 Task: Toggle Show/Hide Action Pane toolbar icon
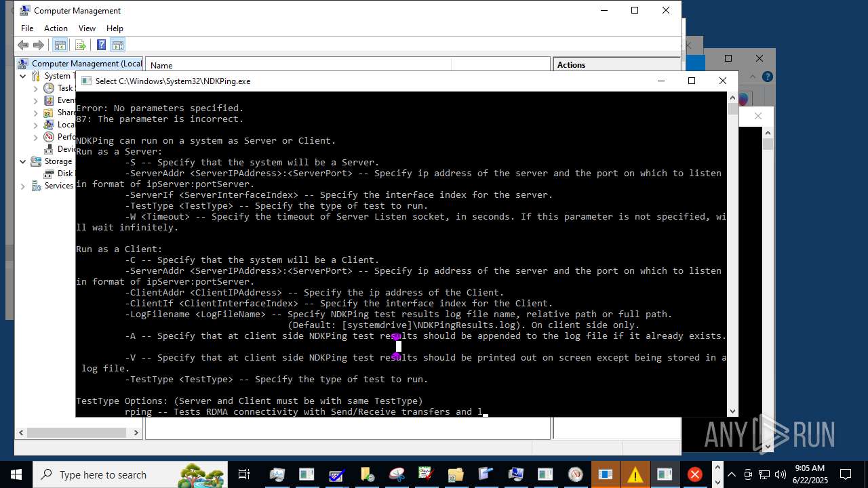tap(118, 45)
